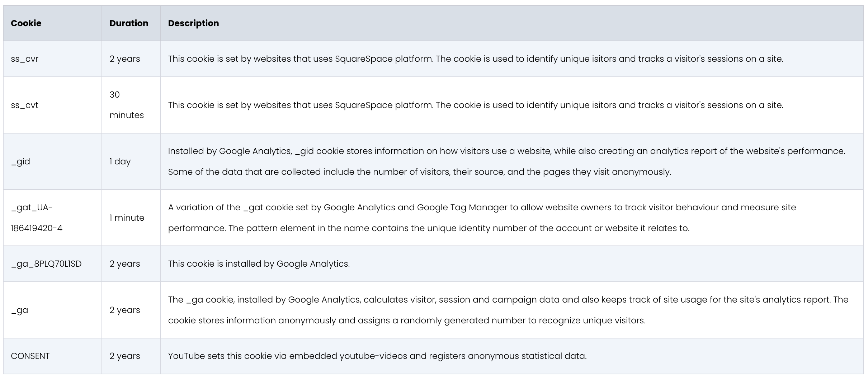Select the _ga_8PLQ70L1SD cookie name
The image size is (868, 379).
click(x=46, y=264)
